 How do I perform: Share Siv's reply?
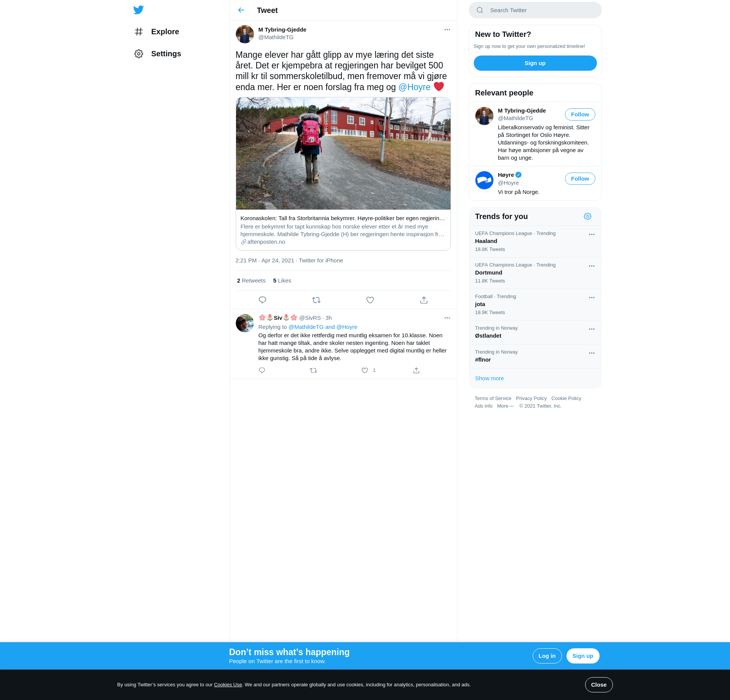[416, 370]
